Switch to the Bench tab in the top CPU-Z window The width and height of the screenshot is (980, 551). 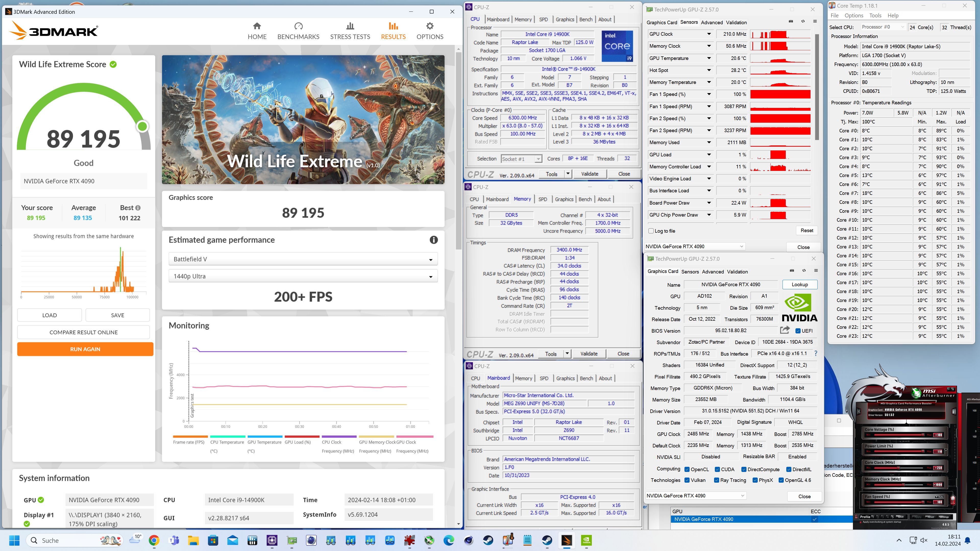[585, 19]
